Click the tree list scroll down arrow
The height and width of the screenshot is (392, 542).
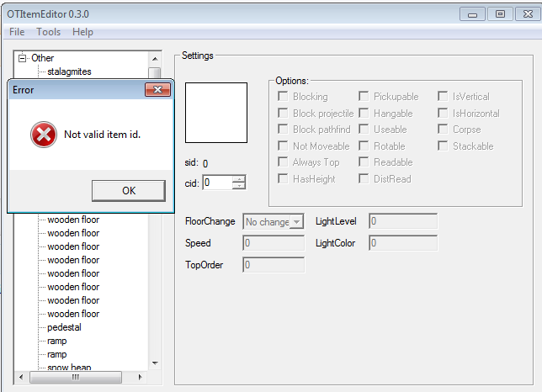point(155,363)
